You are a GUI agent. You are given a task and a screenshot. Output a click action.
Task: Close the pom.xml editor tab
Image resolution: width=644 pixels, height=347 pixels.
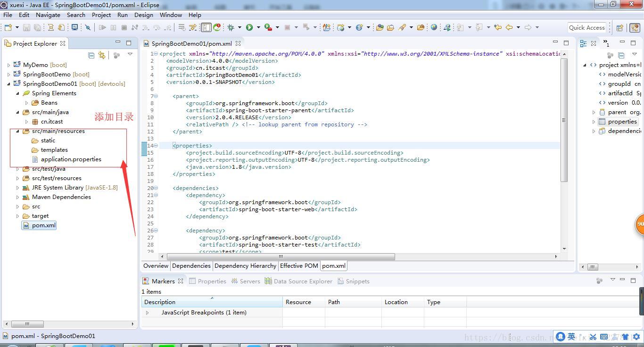click(238, 43)
